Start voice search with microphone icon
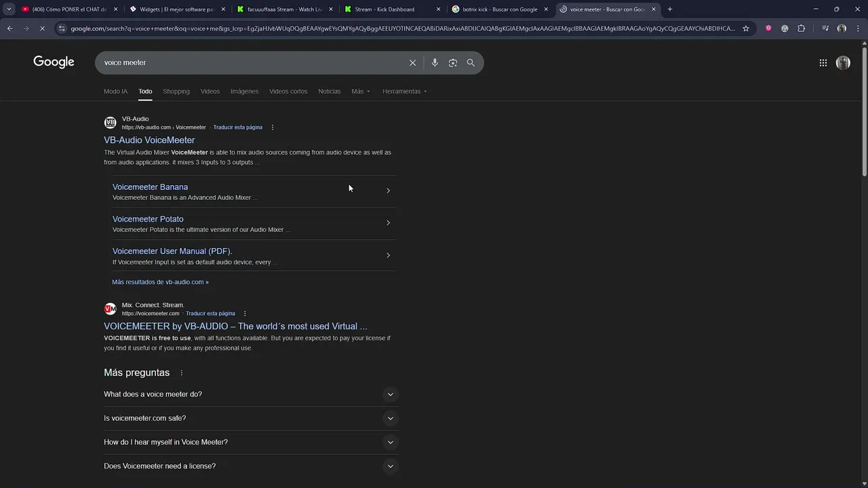The height and width of the screenshot is (488, 868). 435,62
